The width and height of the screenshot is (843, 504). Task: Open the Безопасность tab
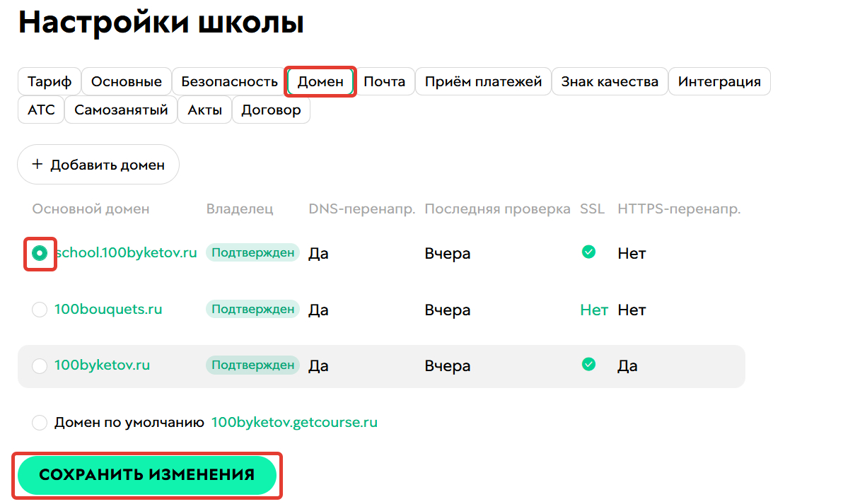click(229, 82)
